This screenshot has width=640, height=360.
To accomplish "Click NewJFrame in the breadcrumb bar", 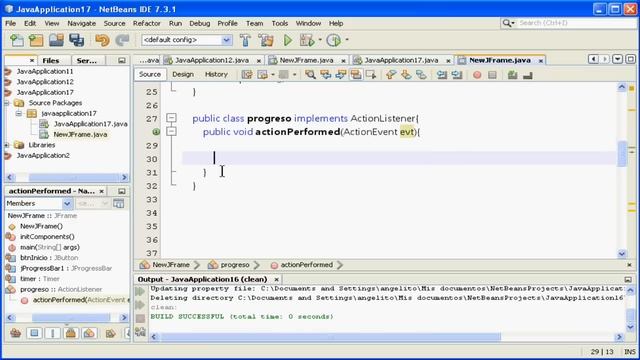I will 171,265.
